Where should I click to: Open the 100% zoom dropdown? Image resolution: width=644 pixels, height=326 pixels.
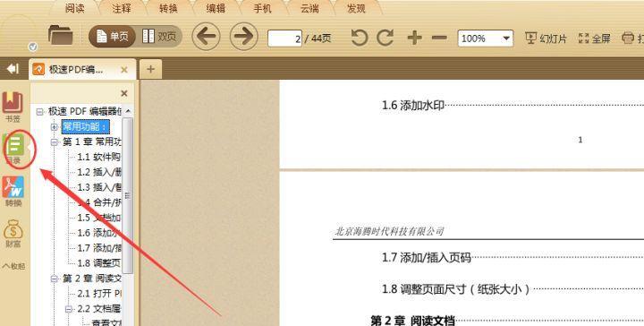(486, 39)
